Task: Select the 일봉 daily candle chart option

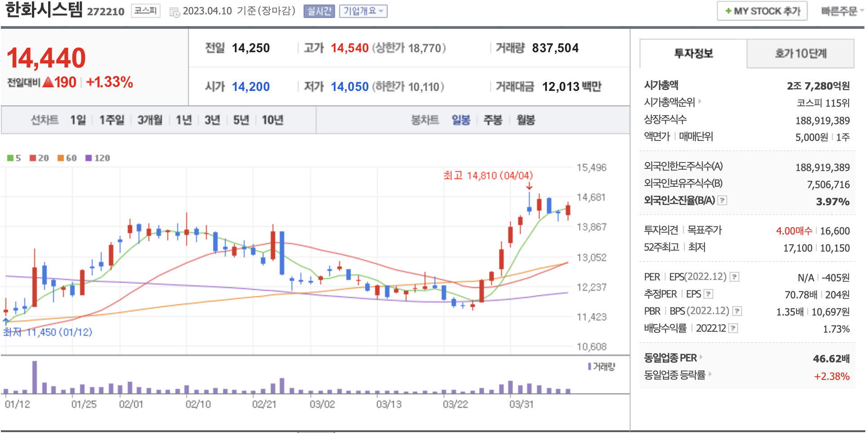Action: 461,120
